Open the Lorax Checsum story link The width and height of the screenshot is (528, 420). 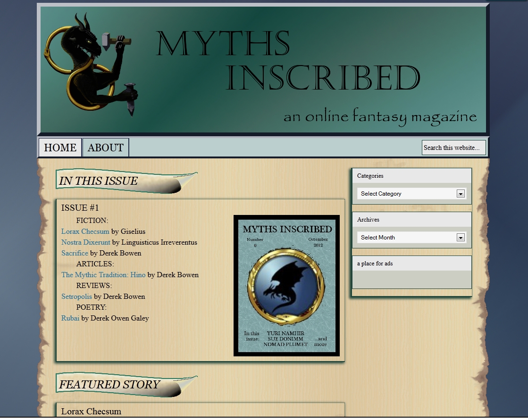[x=85, y=231]
